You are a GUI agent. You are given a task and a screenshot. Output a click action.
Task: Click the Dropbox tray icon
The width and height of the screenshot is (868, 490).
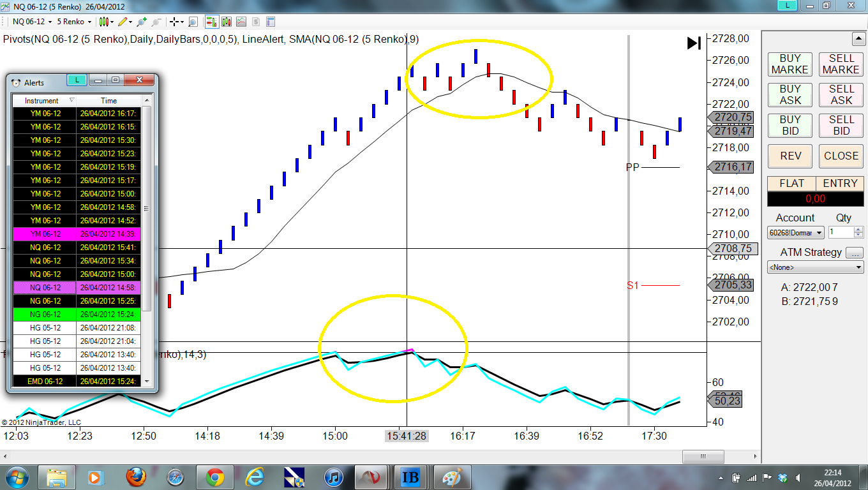coord(782,477)
